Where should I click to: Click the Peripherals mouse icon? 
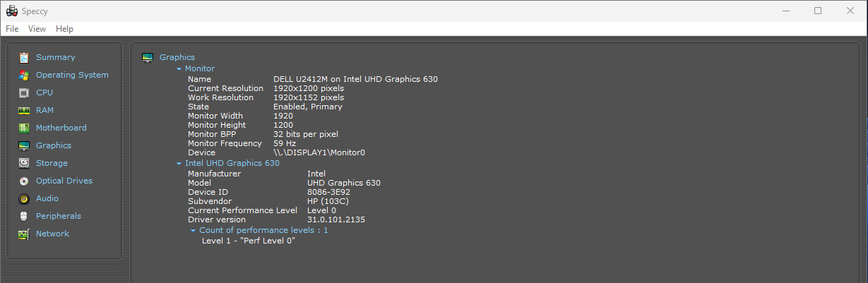24,216
